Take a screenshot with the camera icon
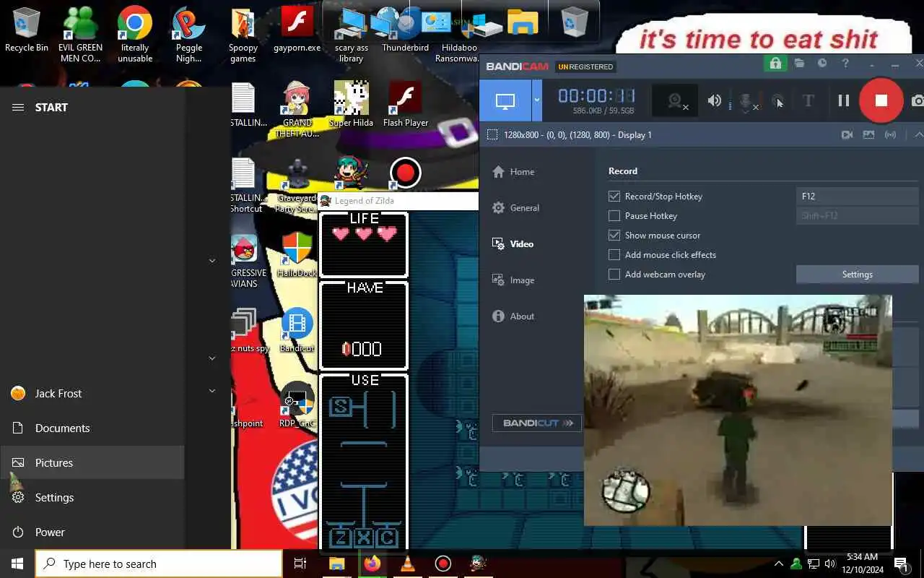 918,100
